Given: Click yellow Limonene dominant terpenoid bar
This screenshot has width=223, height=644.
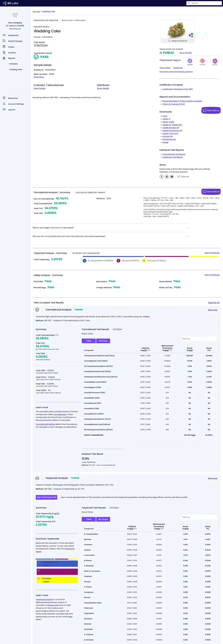Looking at the screenshot, I should tap(57, 580).
